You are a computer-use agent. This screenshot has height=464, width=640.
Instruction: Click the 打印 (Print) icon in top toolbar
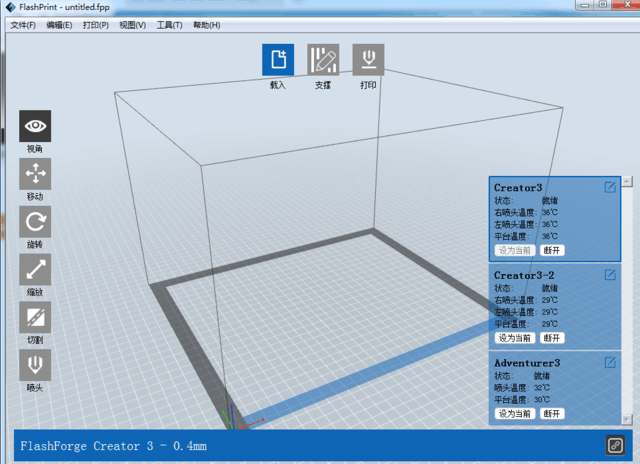pyautogui.click(x=368, y=60)
